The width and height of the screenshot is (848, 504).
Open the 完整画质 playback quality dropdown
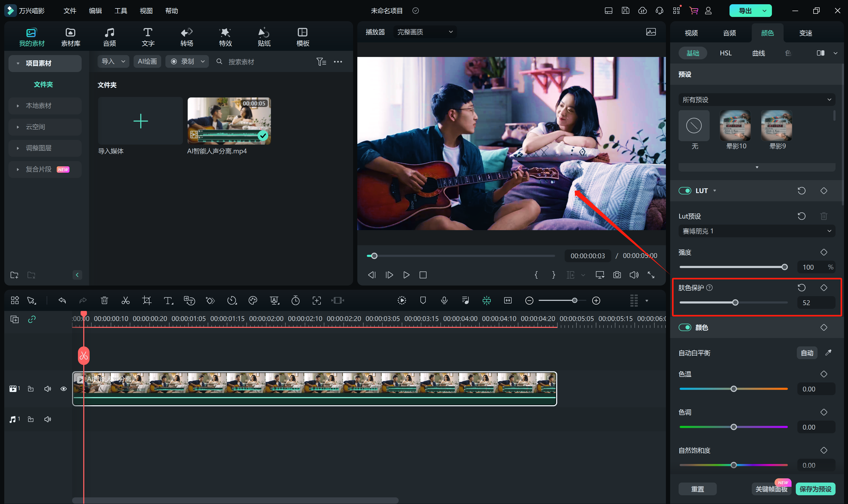425,32
